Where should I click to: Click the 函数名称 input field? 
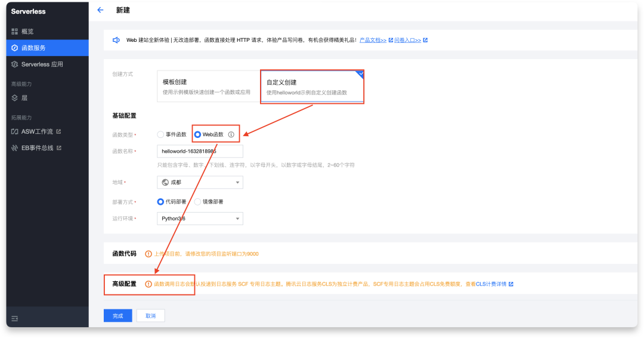tap(200, 151)
